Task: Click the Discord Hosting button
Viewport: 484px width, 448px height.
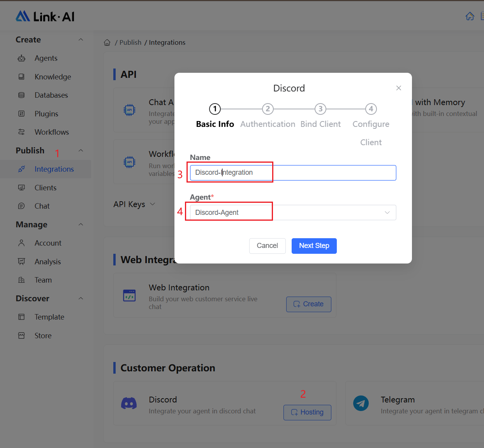Action: click(x=307, y=413)
